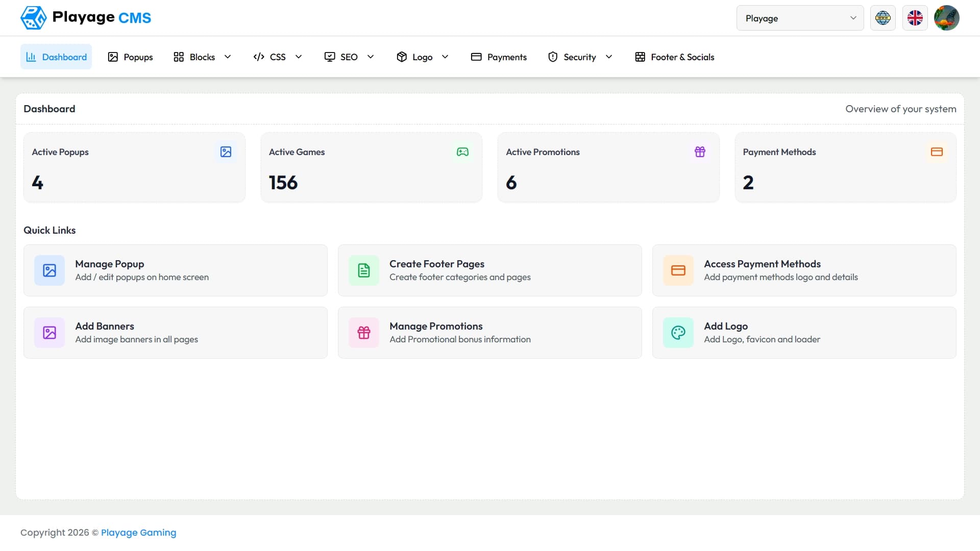Click the Active Games gamepad icon
This screenshot has height=551, width=980.
(463, 152)
